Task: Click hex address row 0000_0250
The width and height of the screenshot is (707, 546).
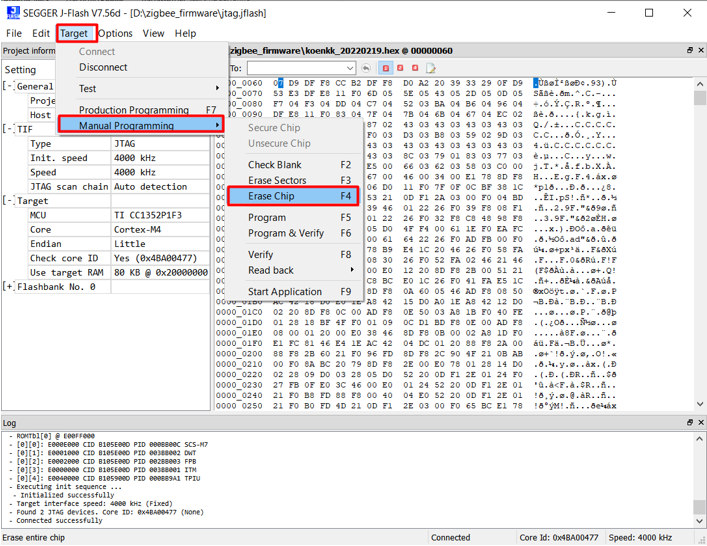Action: click(x=239, y=406)
